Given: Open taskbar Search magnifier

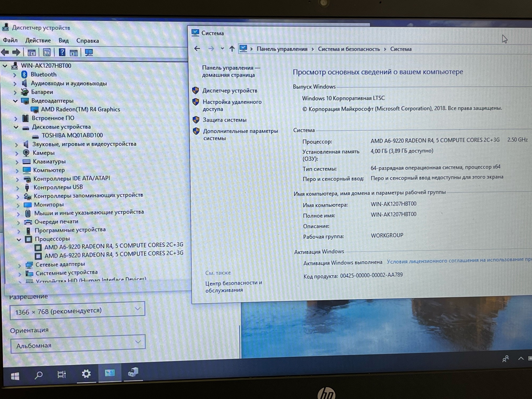Looking at the screenshot, I should click(x=39, y=375).
